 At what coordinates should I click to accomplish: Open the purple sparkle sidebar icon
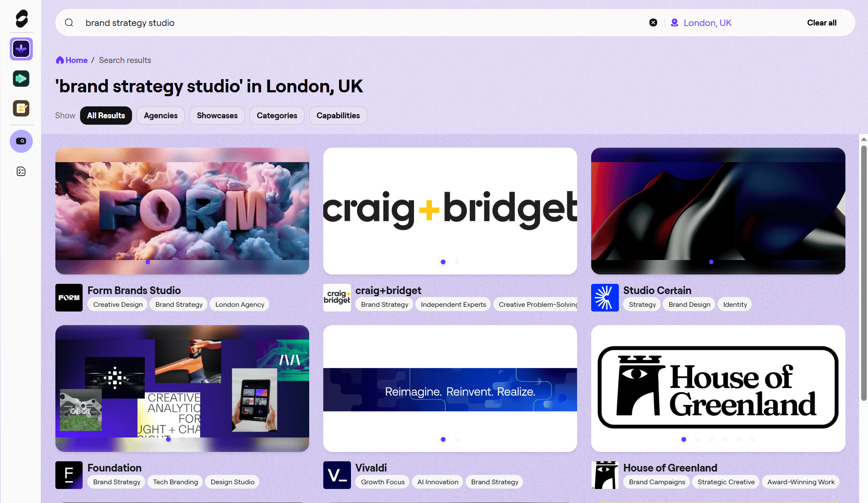pos(21,49)
